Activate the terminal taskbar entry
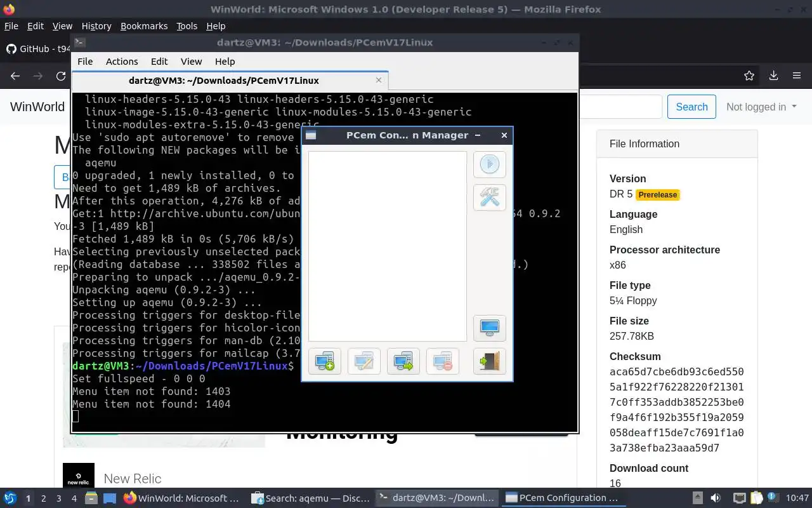 pos(438,498)
